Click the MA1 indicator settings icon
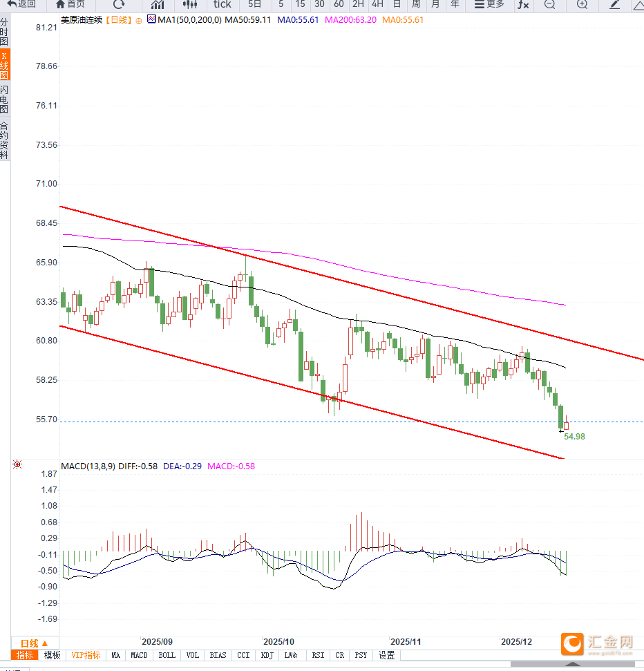This screenshot has height=671, width=644. tap(151, 19)
